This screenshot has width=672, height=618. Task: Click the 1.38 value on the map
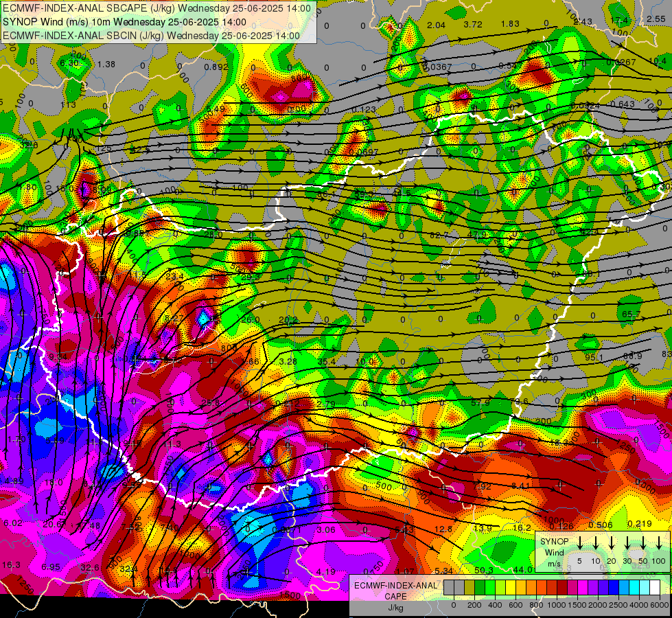tap(106, 65)
